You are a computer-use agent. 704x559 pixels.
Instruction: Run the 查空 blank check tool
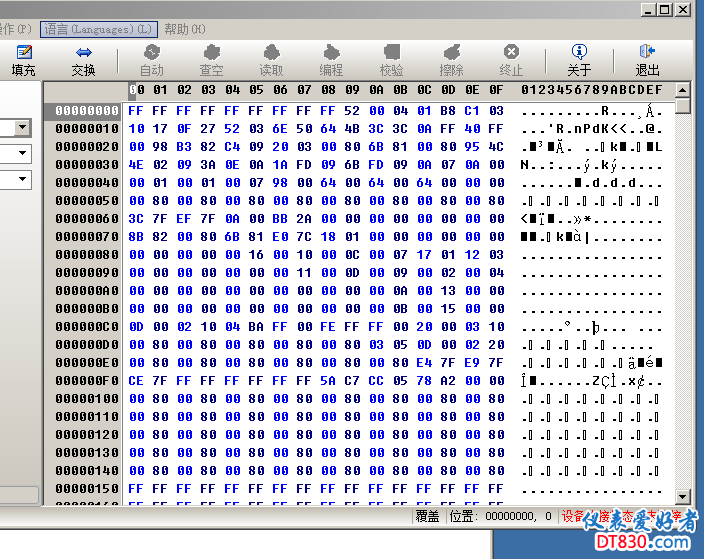(211, 60)
